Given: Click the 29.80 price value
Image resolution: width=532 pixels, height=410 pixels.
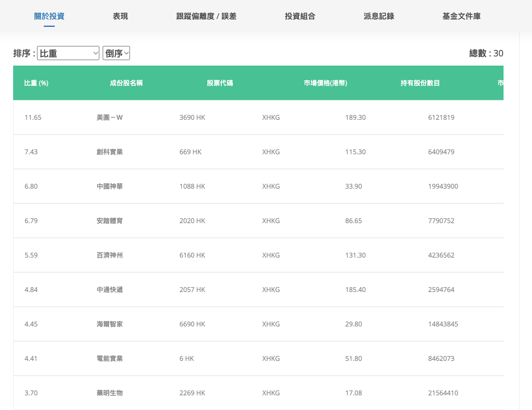Looking at the screenshot, I should coord(354,324).
